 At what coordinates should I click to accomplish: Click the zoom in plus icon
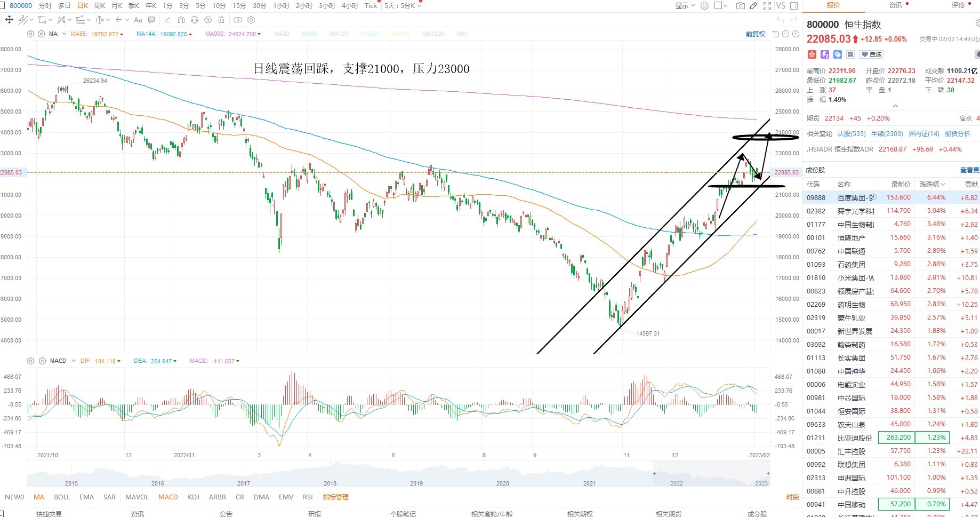point(796,34)
